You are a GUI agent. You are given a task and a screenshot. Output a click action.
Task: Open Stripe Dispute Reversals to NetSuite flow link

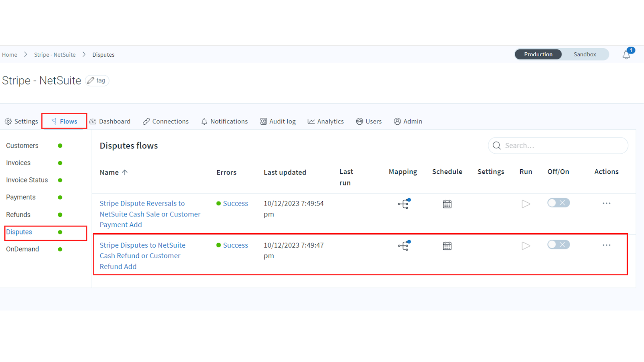[x=150, y=214]
